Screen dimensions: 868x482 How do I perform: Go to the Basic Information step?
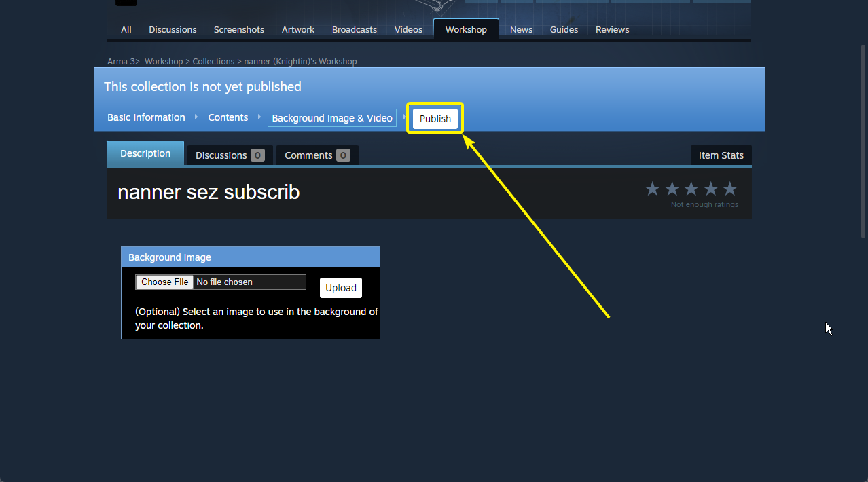click(x=146, y=117)
